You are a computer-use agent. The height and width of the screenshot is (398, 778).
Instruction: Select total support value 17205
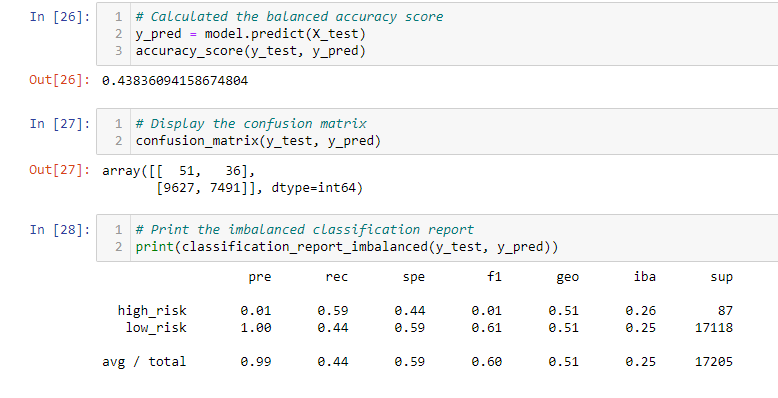point(714,362)
